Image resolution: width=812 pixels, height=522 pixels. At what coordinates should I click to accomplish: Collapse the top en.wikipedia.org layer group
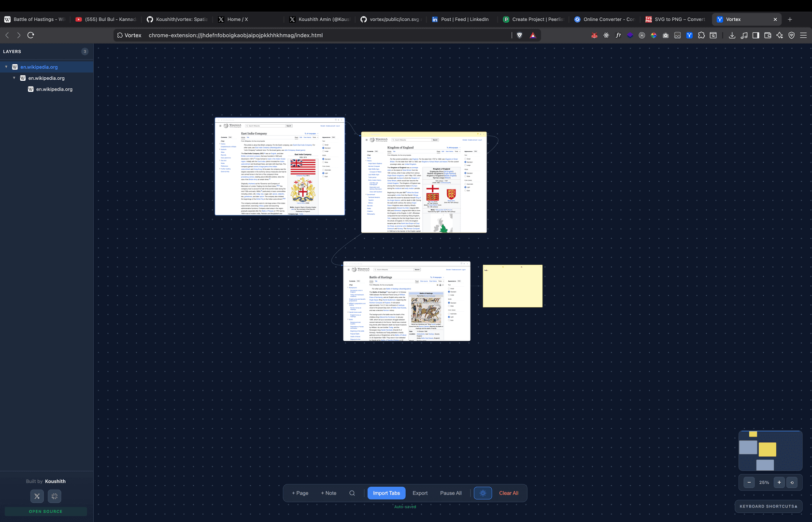click(x=6, y=67)
